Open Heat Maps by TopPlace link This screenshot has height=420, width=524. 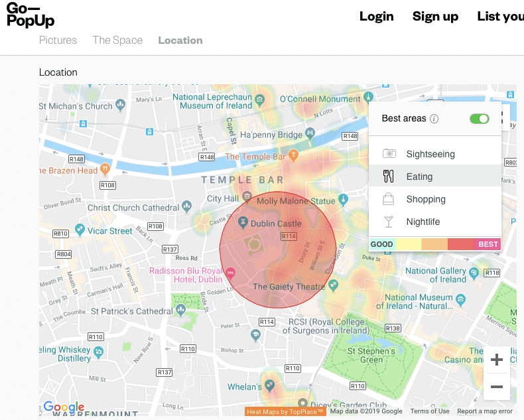point(285,411)
